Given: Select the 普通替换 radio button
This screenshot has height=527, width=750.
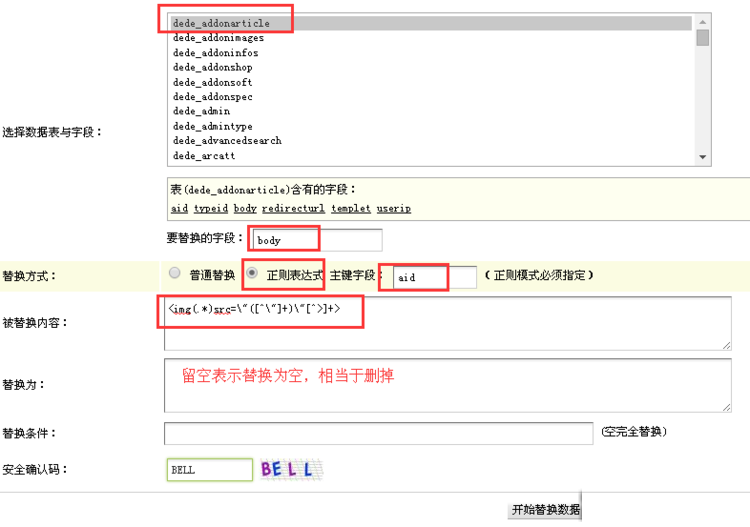Looking at the screenshot, I should (x=175, y=274).
